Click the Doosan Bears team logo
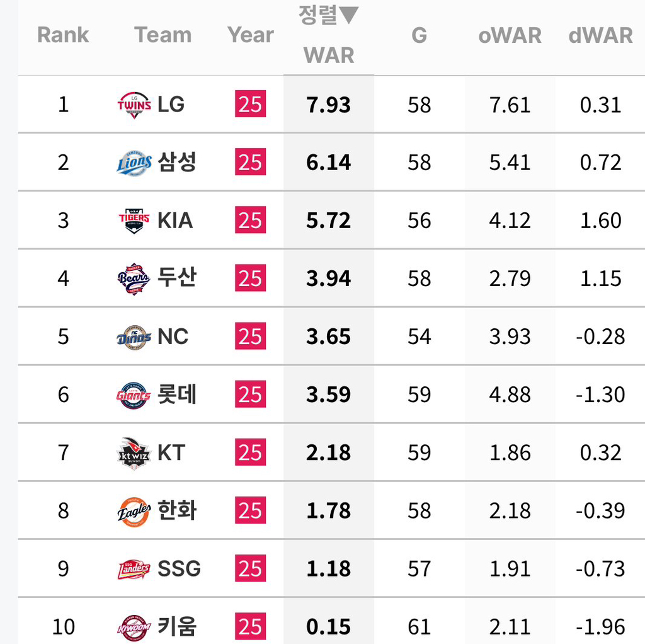This screenshot has width=645, height=644. pyautogui.click(x=134, y=279)
